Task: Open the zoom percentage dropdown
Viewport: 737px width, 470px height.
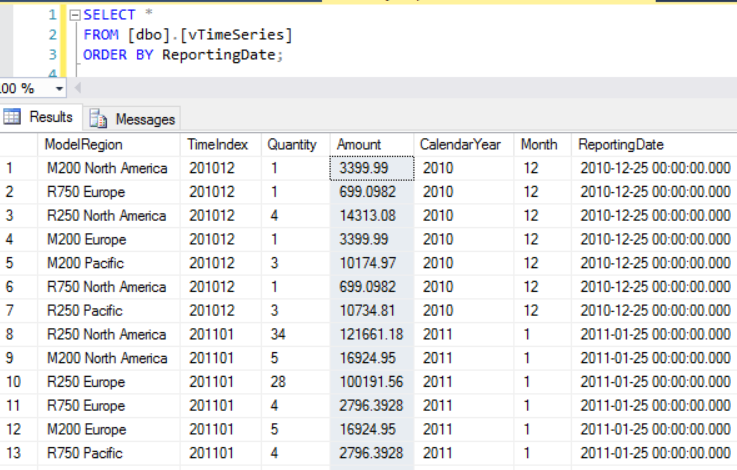Action: tap(59, 88)
